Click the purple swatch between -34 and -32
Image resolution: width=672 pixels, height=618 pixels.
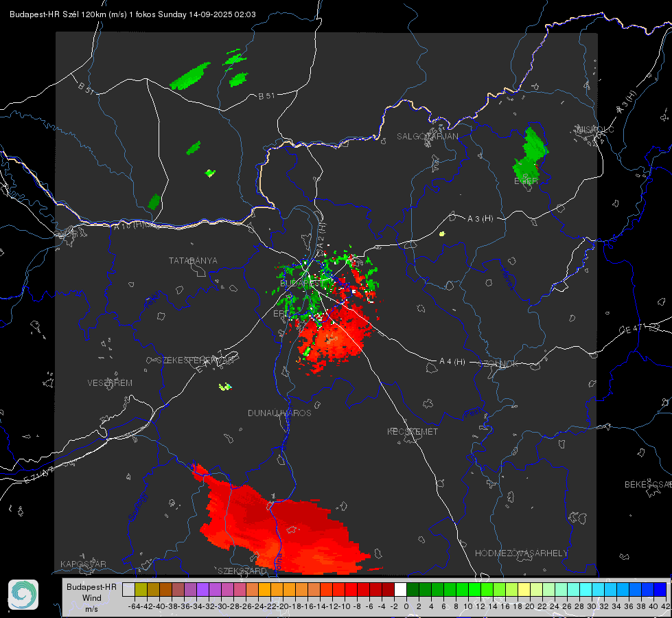pyautogui.click(x=202, y=589)
